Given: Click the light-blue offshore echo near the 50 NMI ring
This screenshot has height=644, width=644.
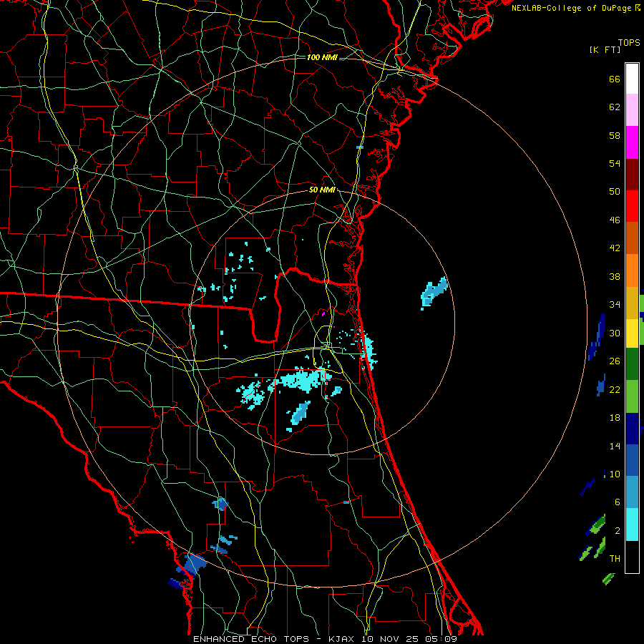Looking at the screenshot, I should [434, 293].
